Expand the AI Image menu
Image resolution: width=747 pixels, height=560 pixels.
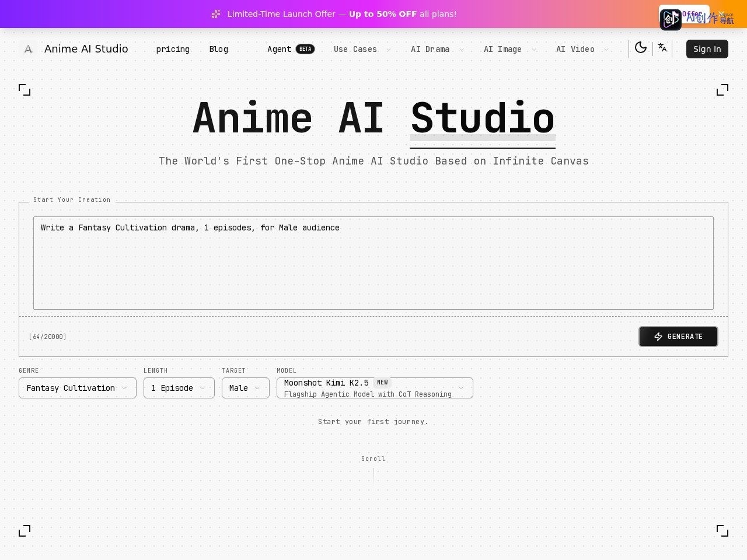tap(510, 49)
